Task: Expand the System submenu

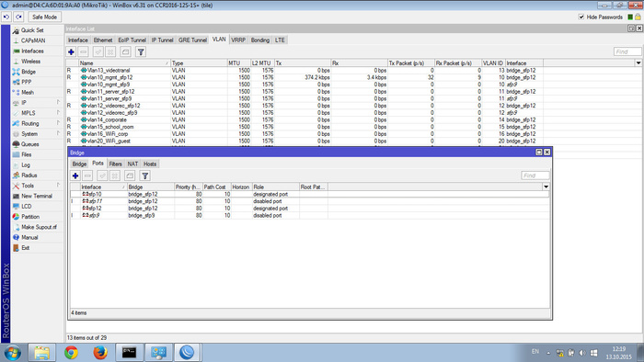Action: 37,133
